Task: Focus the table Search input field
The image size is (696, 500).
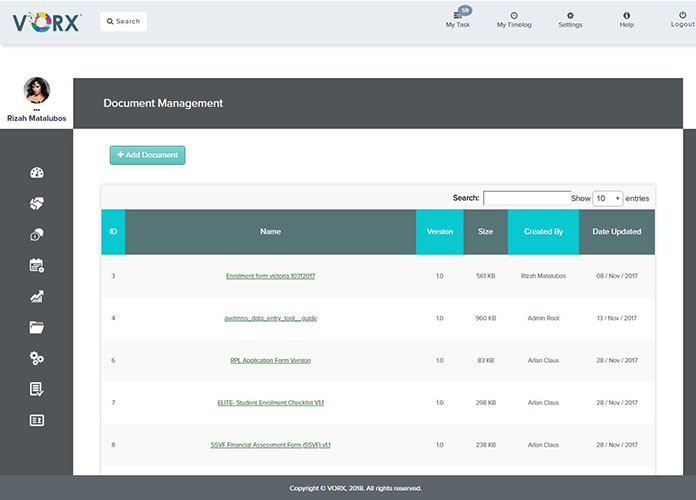Action: coord(527,198)
